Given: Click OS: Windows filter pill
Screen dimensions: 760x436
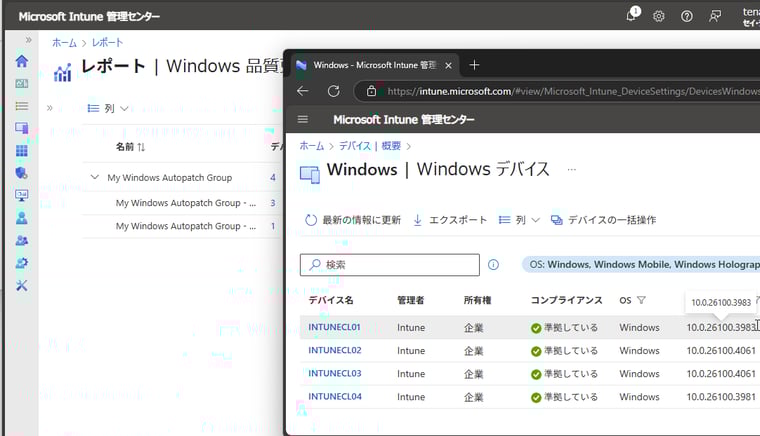Looking at the screenshot, I should click(641, 265).
